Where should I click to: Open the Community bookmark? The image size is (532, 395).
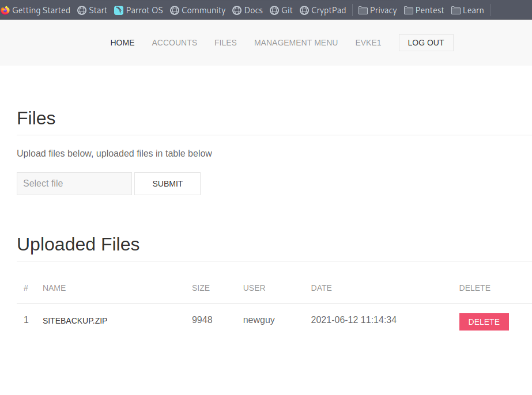(x=198, y=10)
